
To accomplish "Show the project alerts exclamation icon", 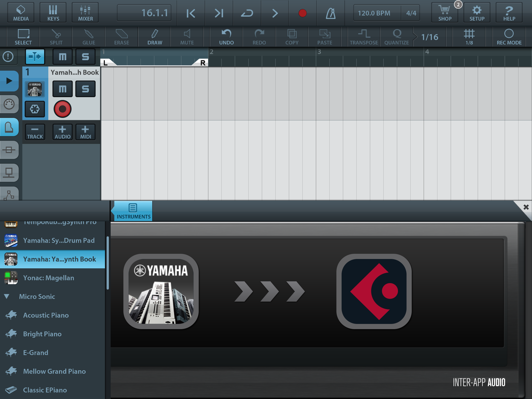I will coord(8,56).
